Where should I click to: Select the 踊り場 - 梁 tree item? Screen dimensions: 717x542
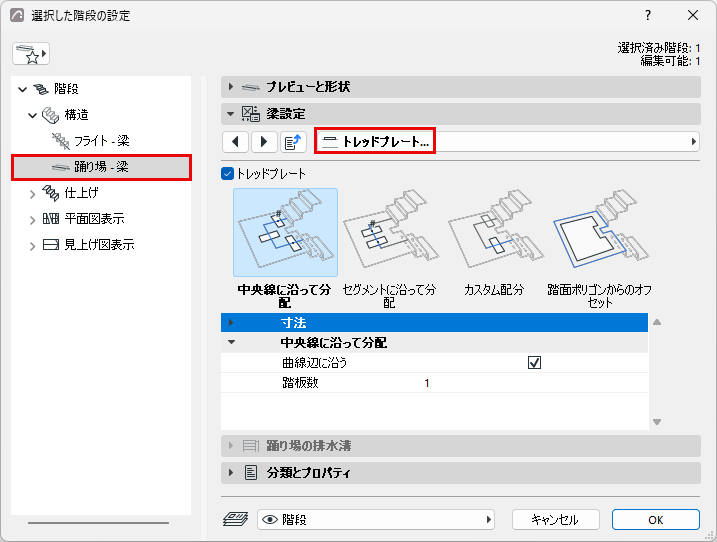pos(101,167)
